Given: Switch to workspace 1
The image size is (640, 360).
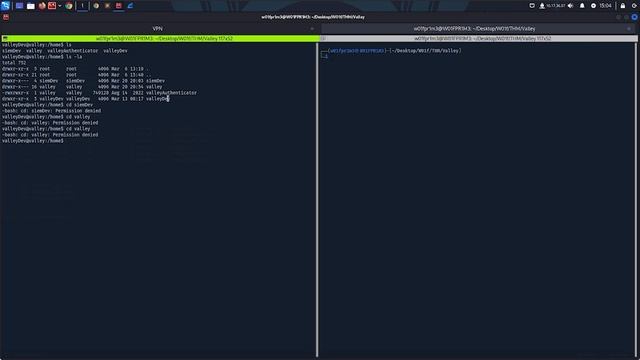Looking at the screenshot, I should click(x=82, y=6).
